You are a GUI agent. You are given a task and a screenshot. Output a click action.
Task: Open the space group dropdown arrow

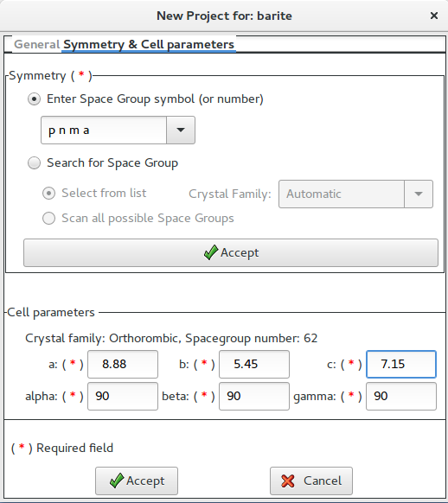click(181, 130)
